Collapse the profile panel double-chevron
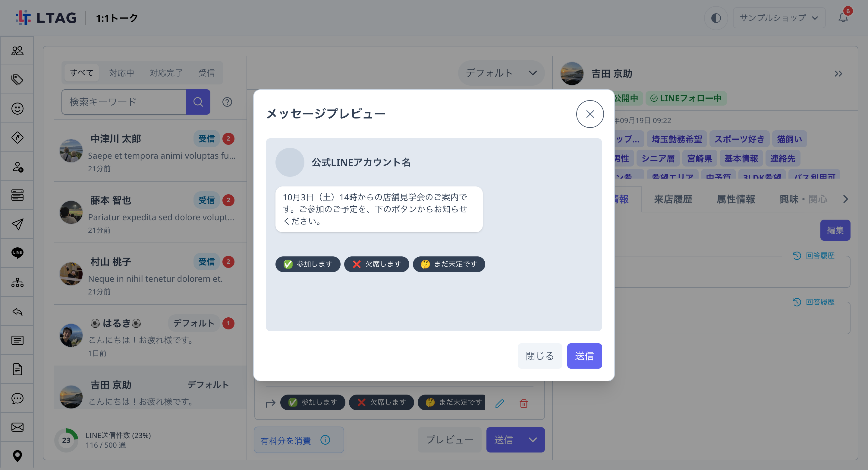868x470 pixels. click(838, 74)
